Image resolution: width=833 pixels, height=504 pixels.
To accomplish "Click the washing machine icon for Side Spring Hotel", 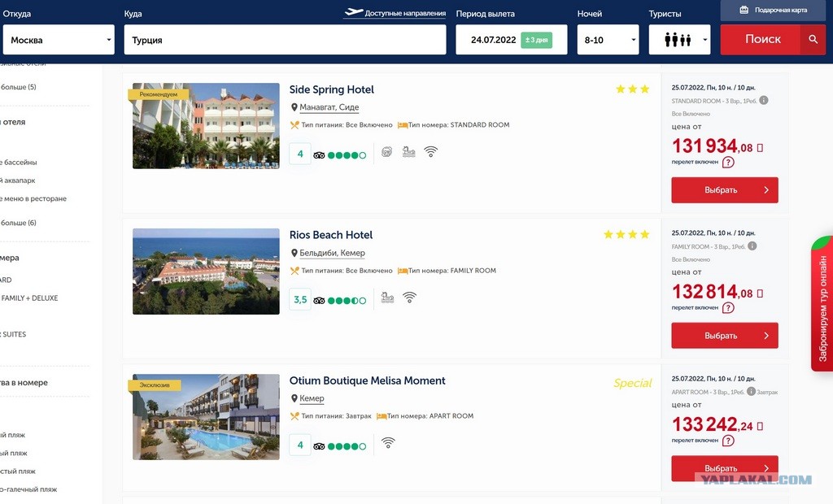I will click(x=386, y=152).
